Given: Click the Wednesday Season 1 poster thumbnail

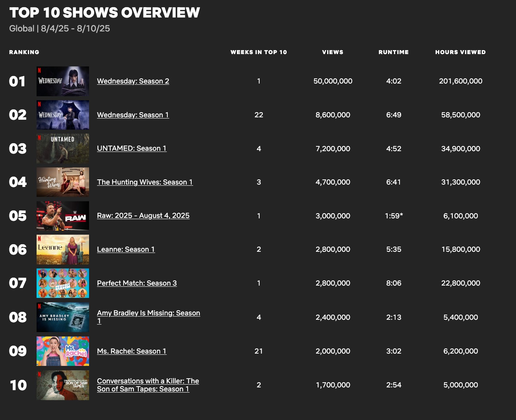Looking at the screenshot, I should tap(63, 115).
